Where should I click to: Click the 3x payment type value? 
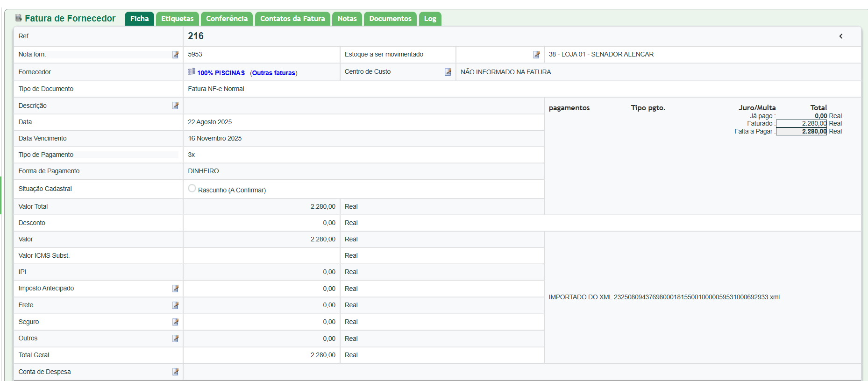192,155
